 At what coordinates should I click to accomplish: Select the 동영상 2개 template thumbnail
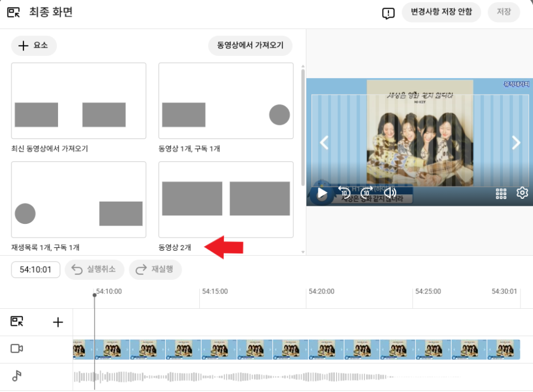225,199
